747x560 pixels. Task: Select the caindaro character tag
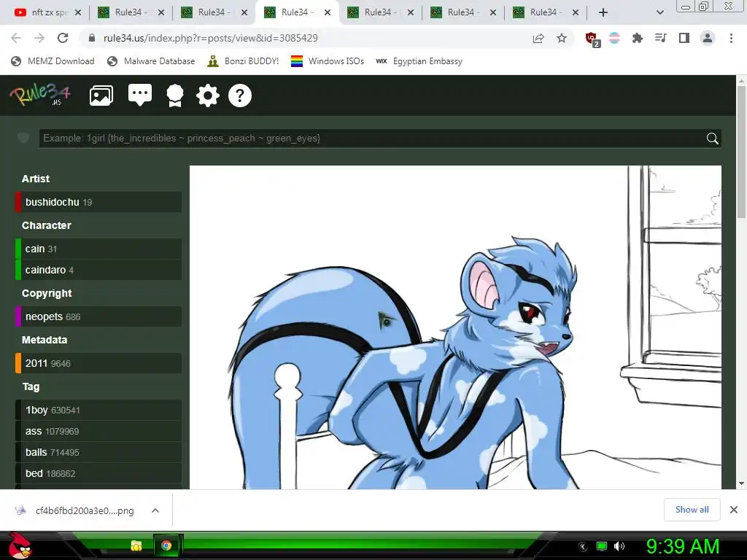[x=45, y=270]
